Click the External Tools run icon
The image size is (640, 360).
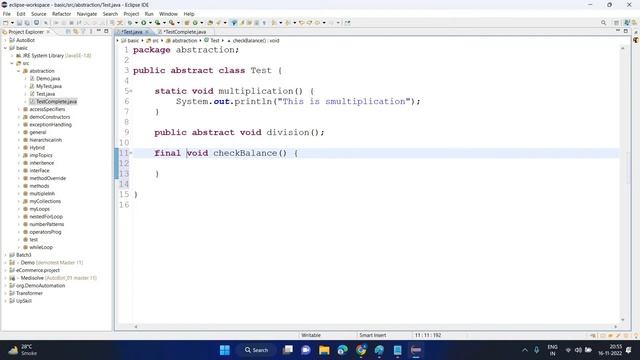click(x=172, y=23)
